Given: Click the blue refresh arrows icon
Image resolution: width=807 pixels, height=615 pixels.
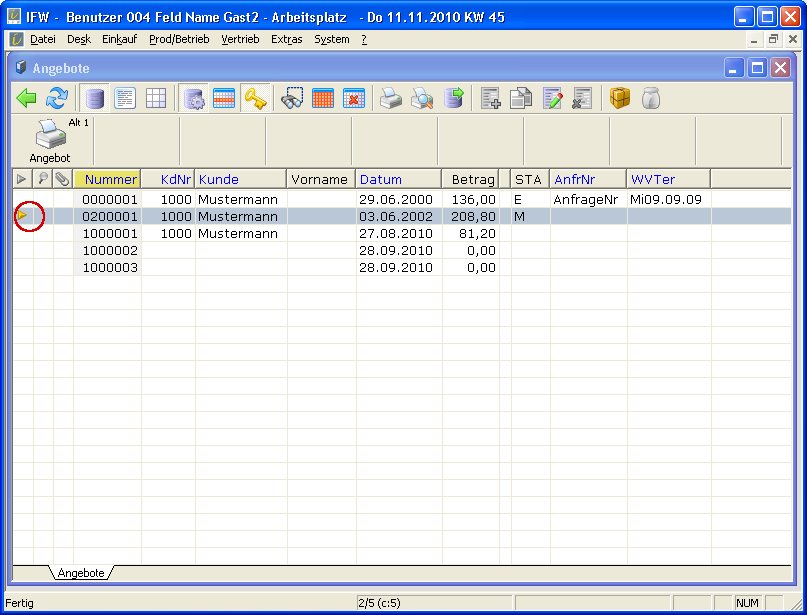Looking at the screenshot, I should coord(57,98).
